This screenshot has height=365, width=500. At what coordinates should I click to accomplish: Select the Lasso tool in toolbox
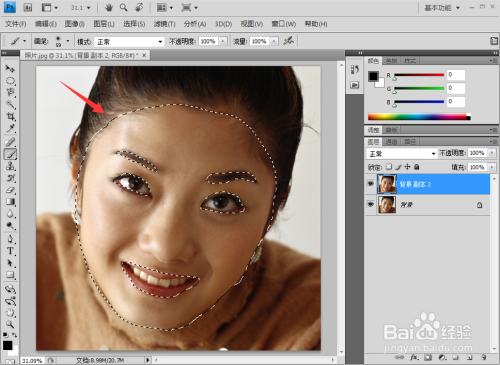pos(10,92)
